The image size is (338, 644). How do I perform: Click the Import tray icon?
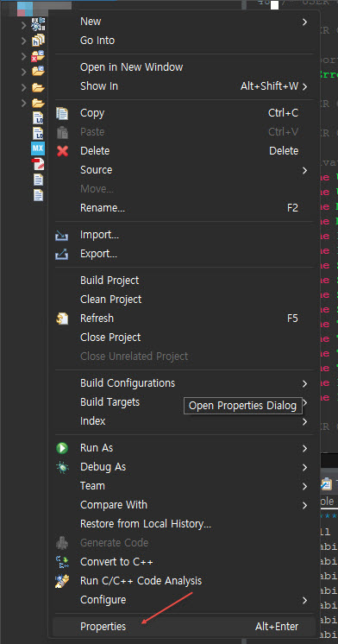click(62, 236)
